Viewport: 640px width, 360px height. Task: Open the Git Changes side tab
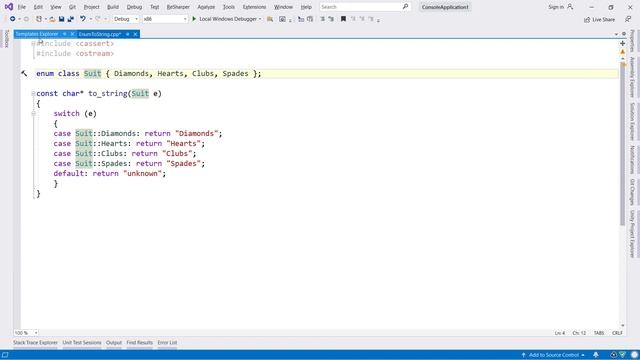pyautogui.click(x=632, y=191)
